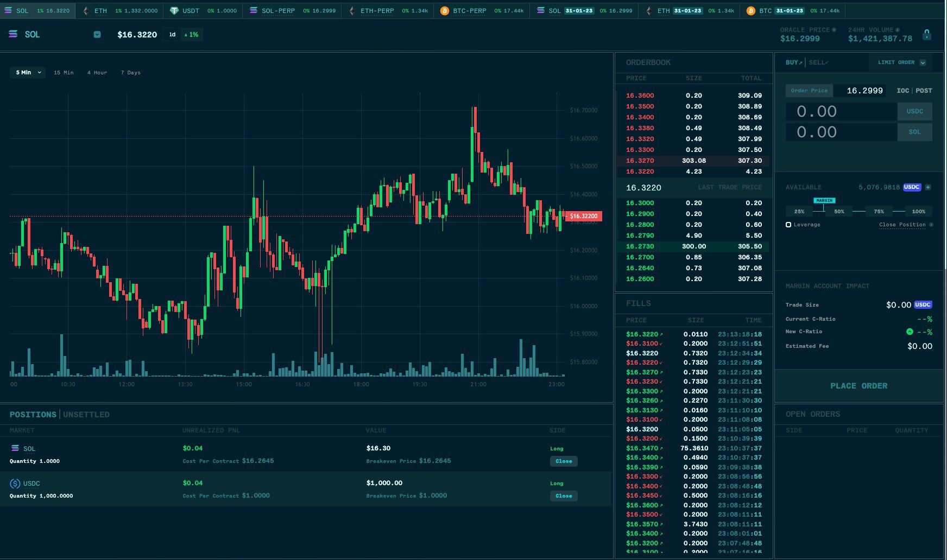This screenshot has width=947, height=560.
Task: Open the 5 Min timeframe dropdown
Action: pos(27,72)
